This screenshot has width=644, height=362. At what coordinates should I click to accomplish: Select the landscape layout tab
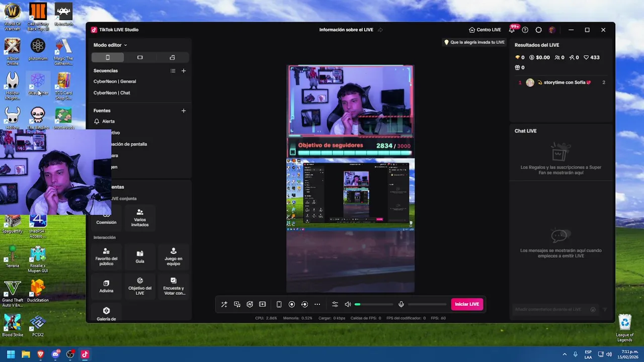coord(140,57)
